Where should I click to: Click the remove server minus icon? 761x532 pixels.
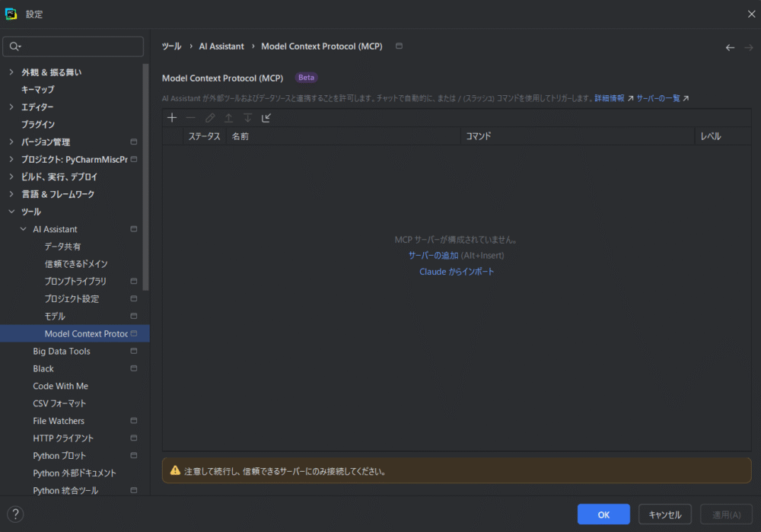[191, 118]
